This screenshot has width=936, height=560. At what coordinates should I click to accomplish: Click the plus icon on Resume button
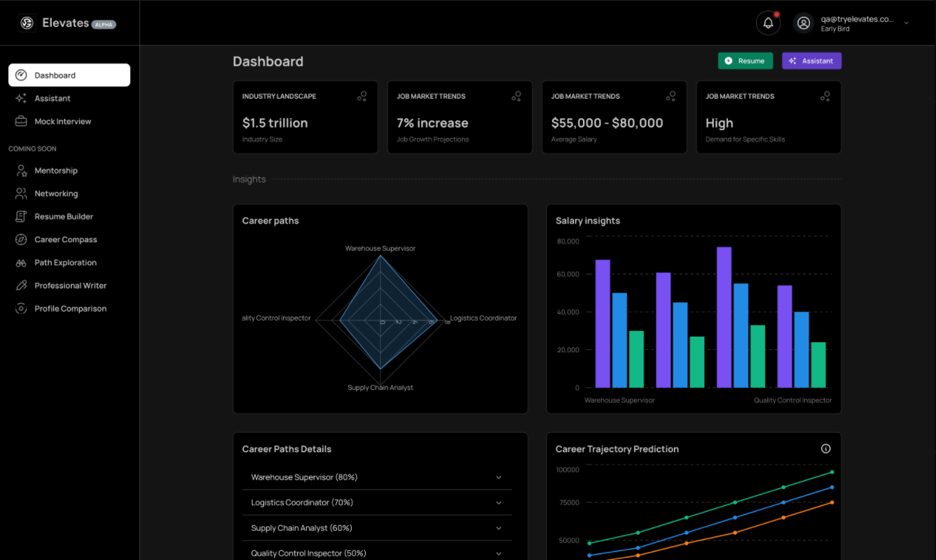(729, 61)
